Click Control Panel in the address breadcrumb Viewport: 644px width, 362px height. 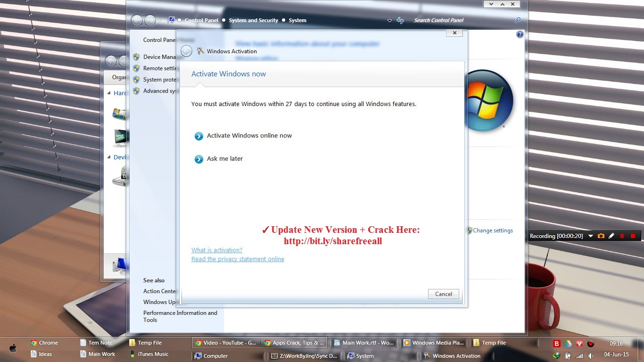coord(201,20)
